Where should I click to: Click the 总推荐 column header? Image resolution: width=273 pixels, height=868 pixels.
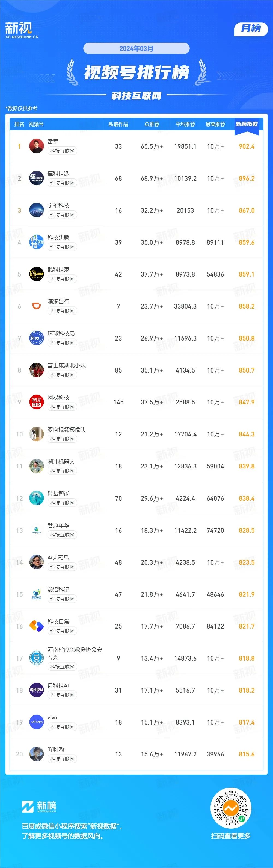pos(152,124)
